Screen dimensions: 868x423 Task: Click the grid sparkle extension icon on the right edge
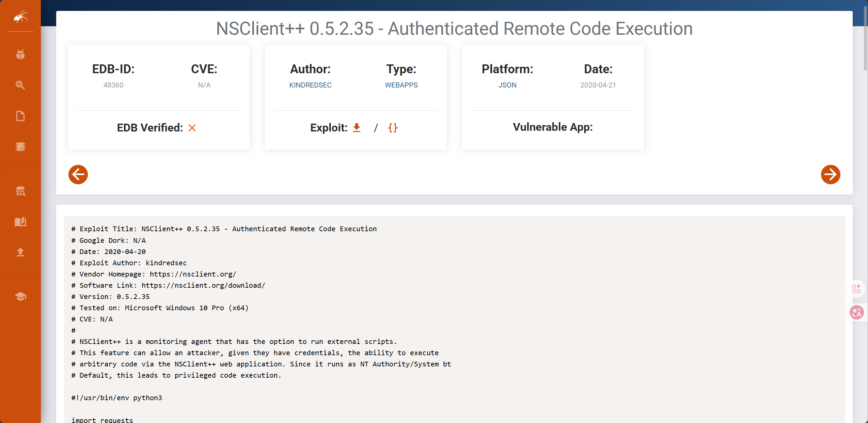coord(856,289)
